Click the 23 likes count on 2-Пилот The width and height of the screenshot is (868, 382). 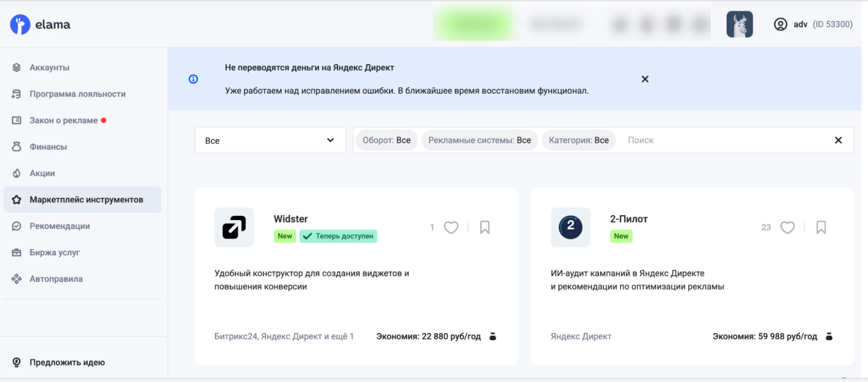click(766, 227)
